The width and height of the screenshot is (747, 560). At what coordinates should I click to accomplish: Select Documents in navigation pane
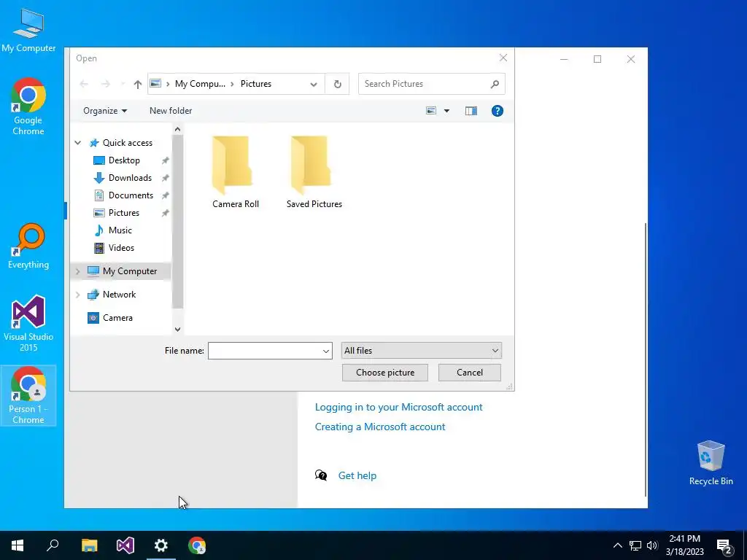point(131,195)
